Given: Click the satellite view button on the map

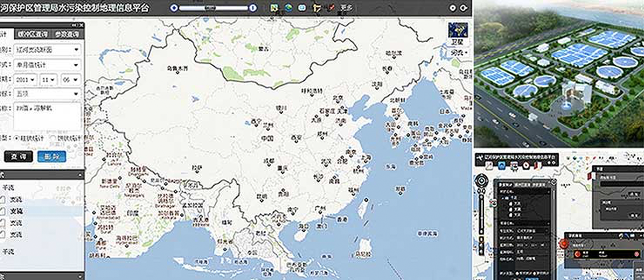Looking at the screenshot, I should point(458,42).
